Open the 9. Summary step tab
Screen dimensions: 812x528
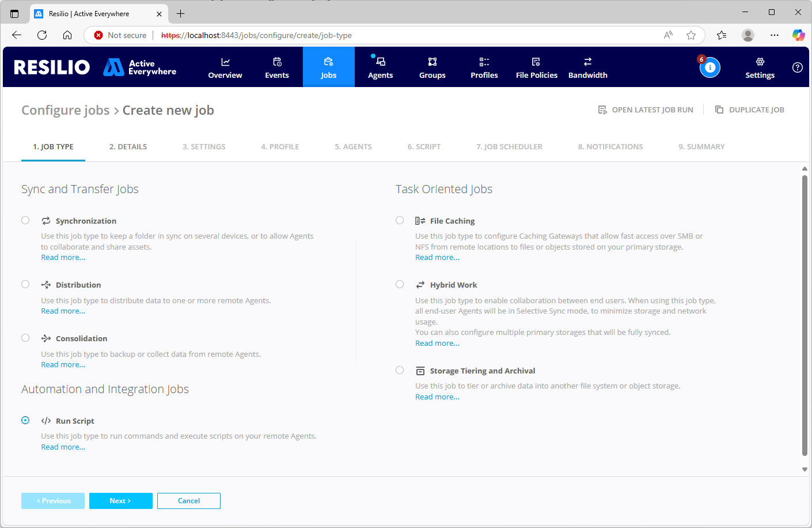[701, 147]
